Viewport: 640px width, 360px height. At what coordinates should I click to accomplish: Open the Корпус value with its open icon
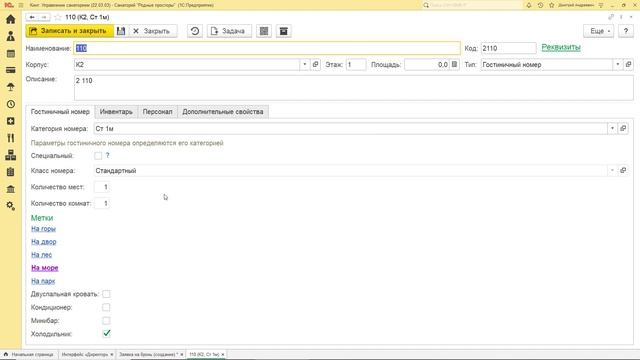coord(316,64)
